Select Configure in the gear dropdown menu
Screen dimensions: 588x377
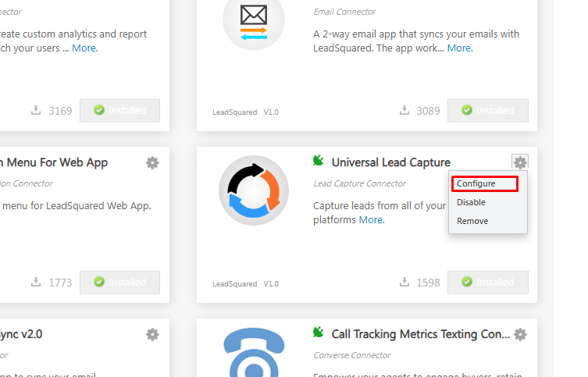tap(484, 183)
